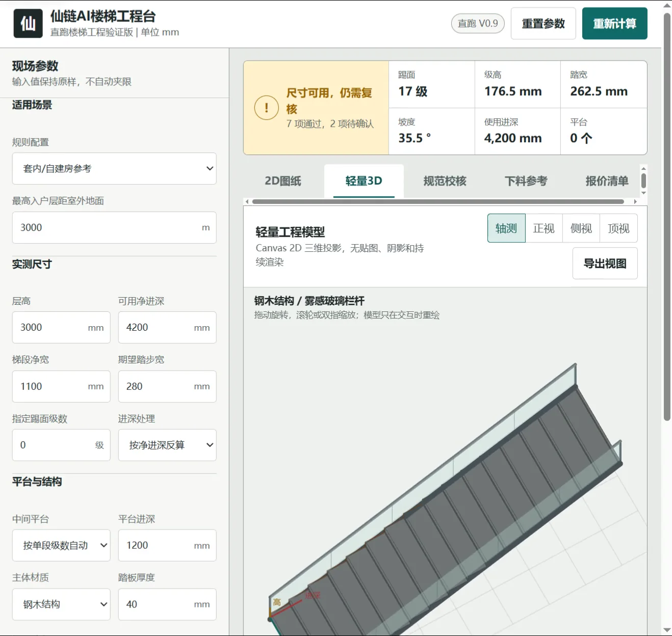
Task: Switch to 侧视 view mode
Action: pyautogui.click(x=581, y=228)
